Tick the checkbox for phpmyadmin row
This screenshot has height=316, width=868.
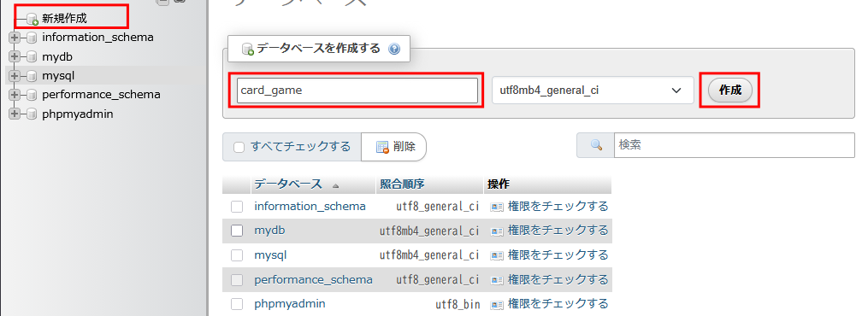tap(237, 304)
